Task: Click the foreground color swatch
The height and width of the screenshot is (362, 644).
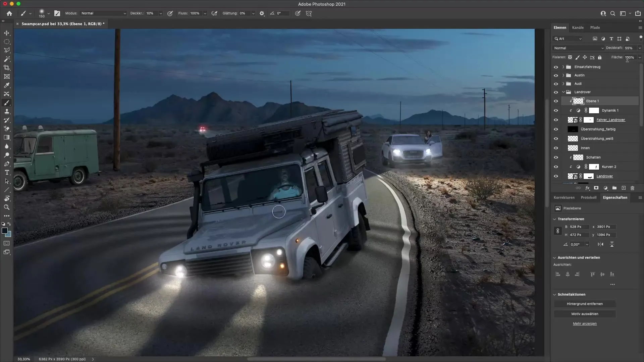Action: point(5,231)
